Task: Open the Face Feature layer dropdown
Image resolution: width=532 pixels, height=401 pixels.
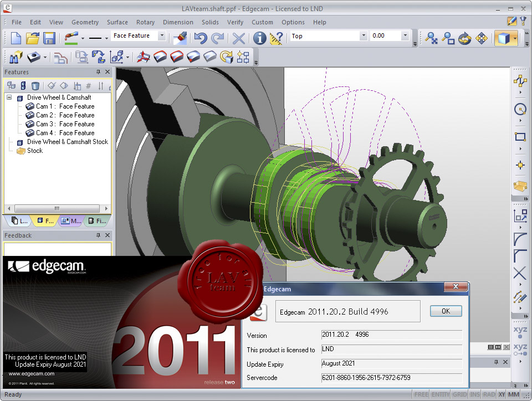Action: (x=162, y=35)
